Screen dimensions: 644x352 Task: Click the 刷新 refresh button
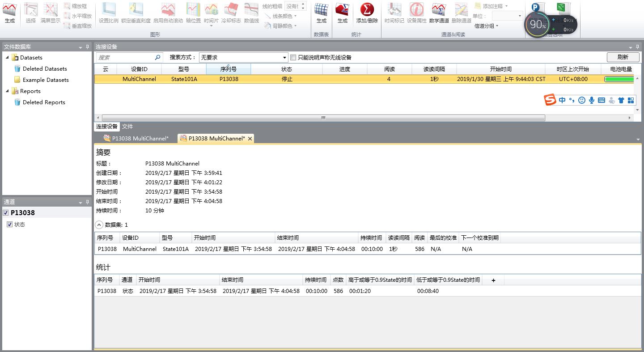click(623, 57)
